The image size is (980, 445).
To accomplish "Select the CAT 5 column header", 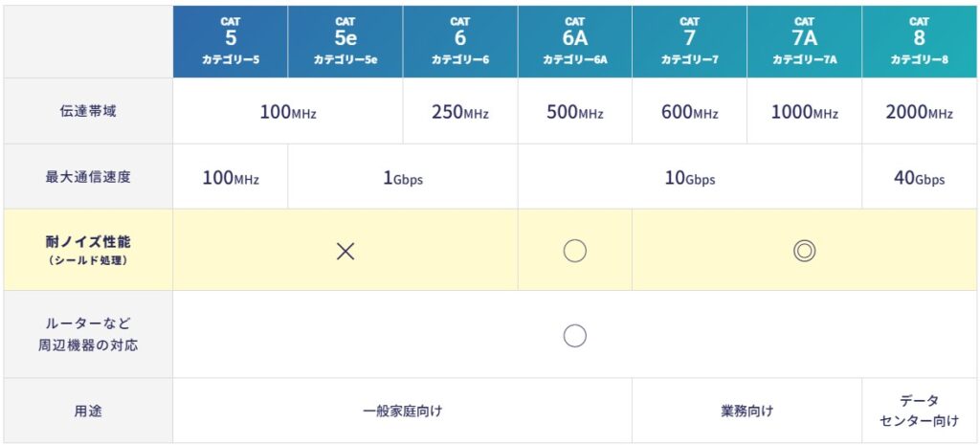I will (x=231, y=41).
